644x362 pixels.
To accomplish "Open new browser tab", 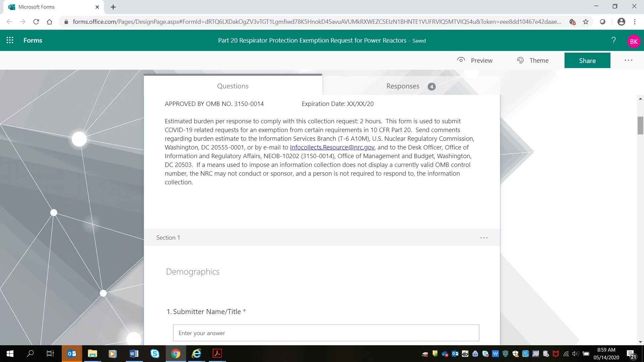I will (113, 7).
